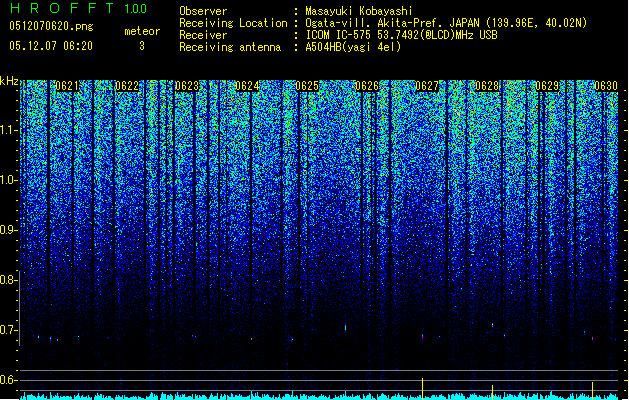The width and height of the screenshot is (629, 400).
Task: Click the 0624 time marker
Action: (247, 86)
